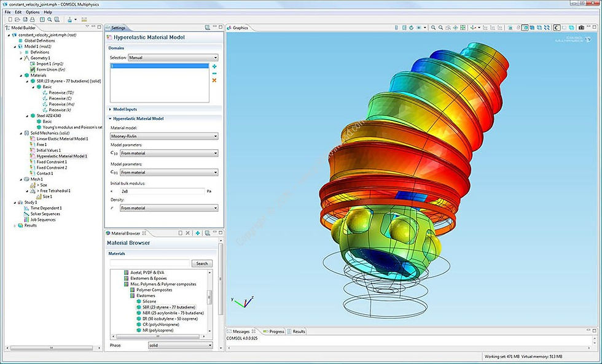Click the paintbrush build icon in main toolbar
Image resolution: width=602 pixels, height=364 pixels.
click(69, 19)
